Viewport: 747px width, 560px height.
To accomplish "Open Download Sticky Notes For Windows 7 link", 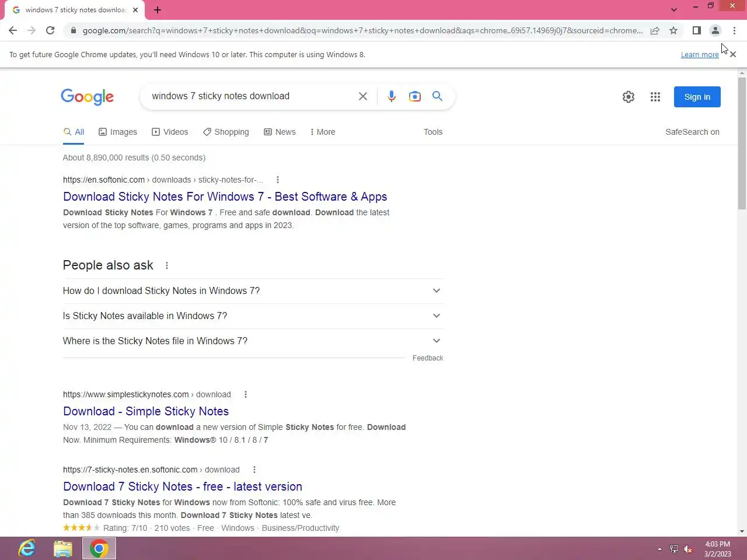I will [x=225, y=197].
